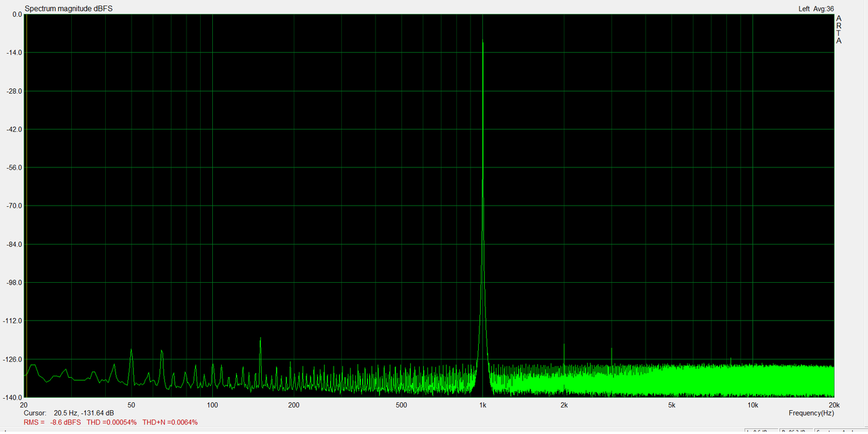Click the cursor readout '20.5 Hz, -131.64 dB'
This screenshot has width=868, height=434.
point(84,413)
